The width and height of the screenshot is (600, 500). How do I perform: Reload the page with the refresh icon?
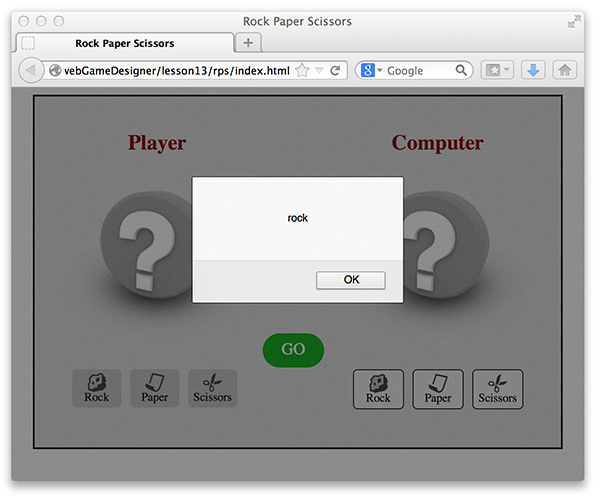tap(335, 71)
